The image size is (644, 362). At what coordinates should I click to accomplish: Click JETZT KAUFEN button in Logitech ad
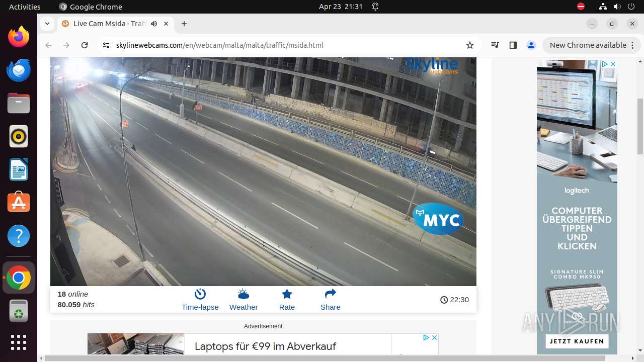pyautogui.click(x=577, y=341)
